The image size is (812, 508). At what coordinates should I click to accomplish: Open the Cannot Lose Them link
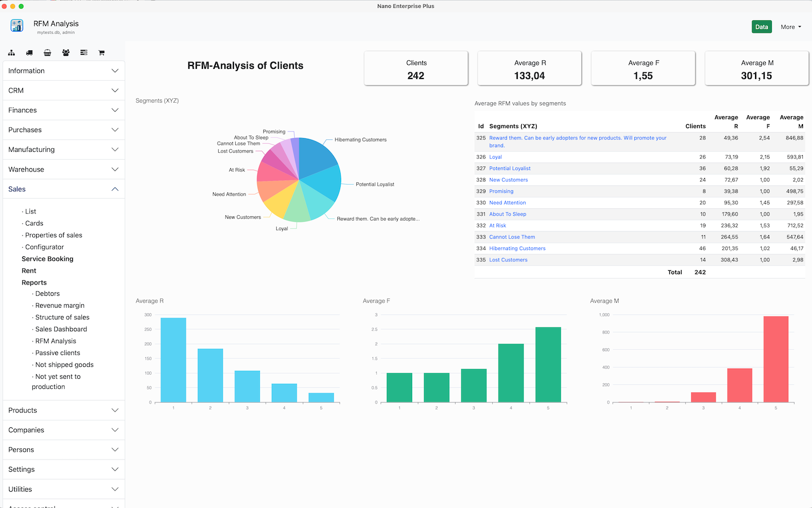click(512, 237)
